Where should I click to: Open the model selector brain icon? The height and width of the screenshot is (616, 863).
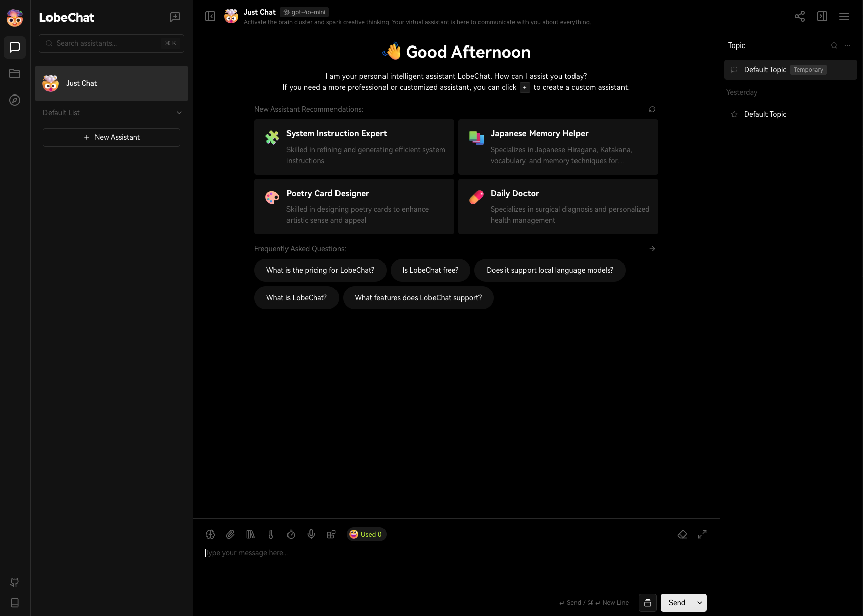[x=210, y=534]
